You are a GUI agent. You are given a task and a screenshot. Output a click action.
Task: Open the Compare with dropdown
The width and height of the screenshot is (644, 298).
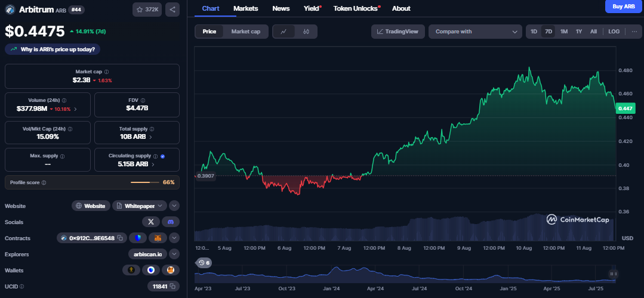(475, 32)
